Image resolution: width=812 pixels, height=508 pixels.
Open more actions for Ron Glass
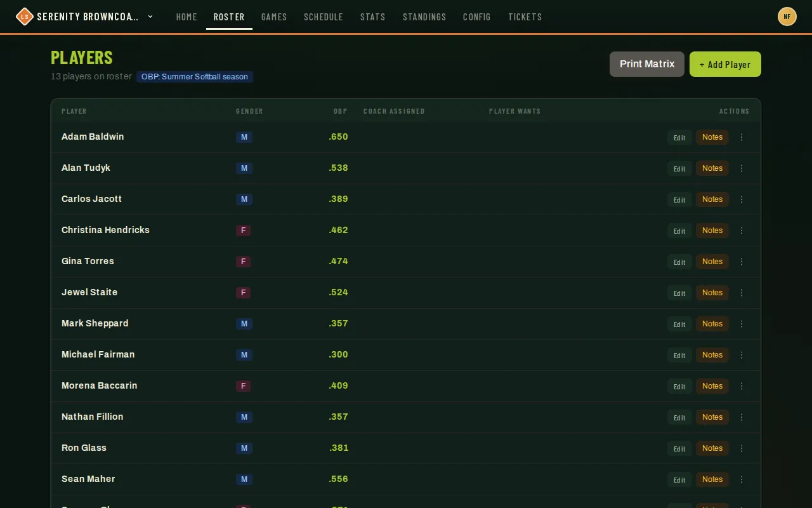[x=742, y=448]
